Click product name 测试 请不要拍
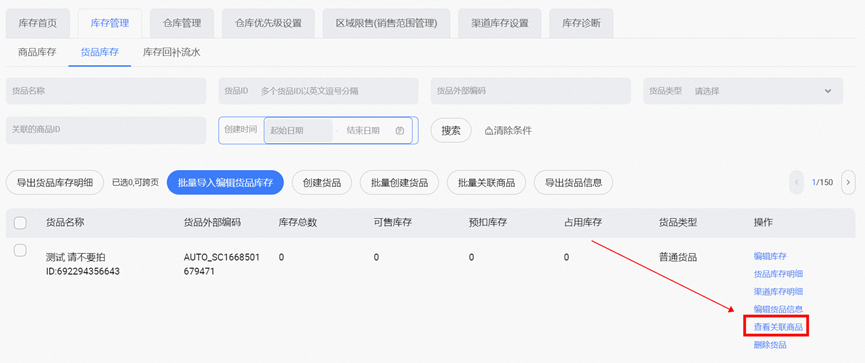 [x=76, y=257]
